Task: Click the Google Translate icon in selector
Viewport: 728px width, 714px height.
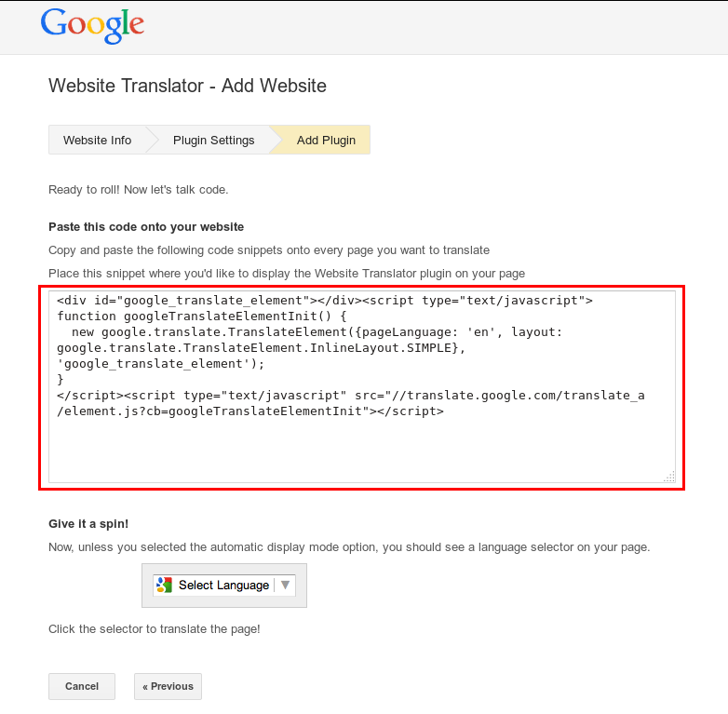Action: coord(165,585)
